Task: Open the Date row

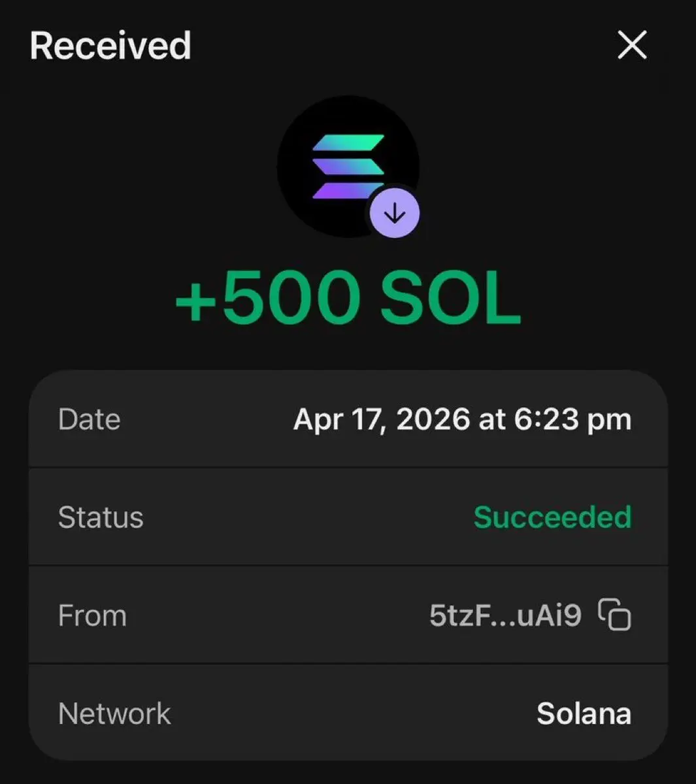Action: pos(348,419)
